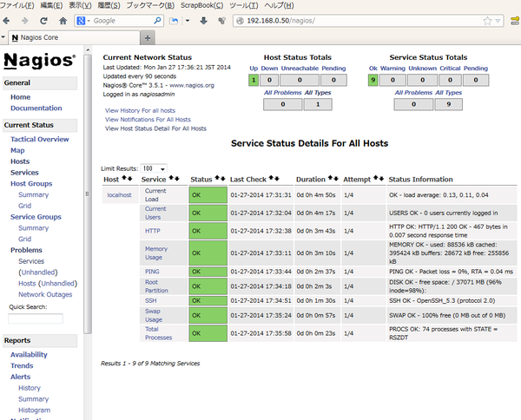521x420 pixels.
Task: Open the ツール(T) menu
Action: click(243, 5)
